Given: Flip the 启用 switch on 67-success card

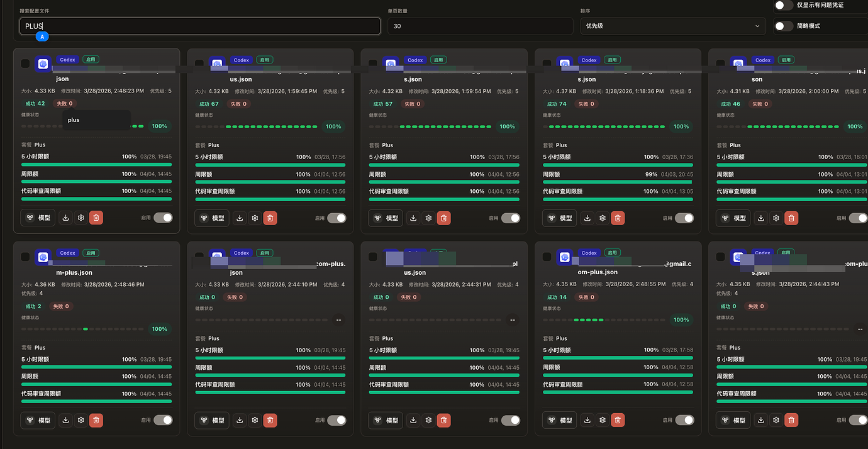Looking at the screenshot, I should (x=337, y=218).
